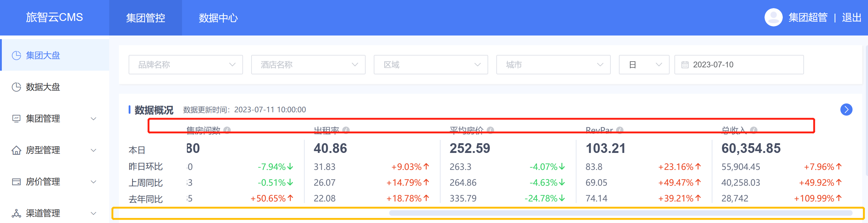Click the 数据大盘 pie chart icon

[x=16, y=87]
